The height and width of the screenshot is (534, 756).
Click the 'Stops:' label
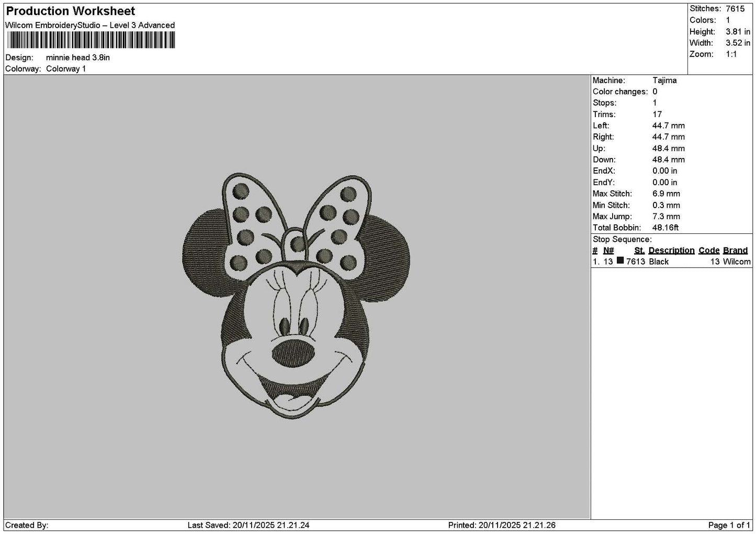point(605,103)
